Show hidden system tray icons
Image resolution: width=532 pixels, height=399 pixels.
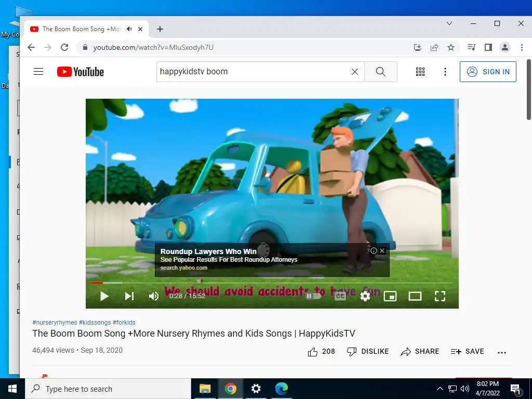[x=440, y=389]
